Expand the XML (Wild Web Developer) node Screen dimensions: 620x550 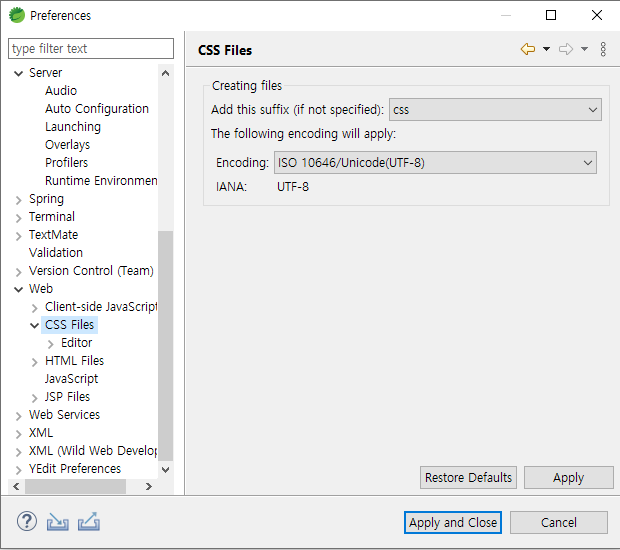point(18,452)
